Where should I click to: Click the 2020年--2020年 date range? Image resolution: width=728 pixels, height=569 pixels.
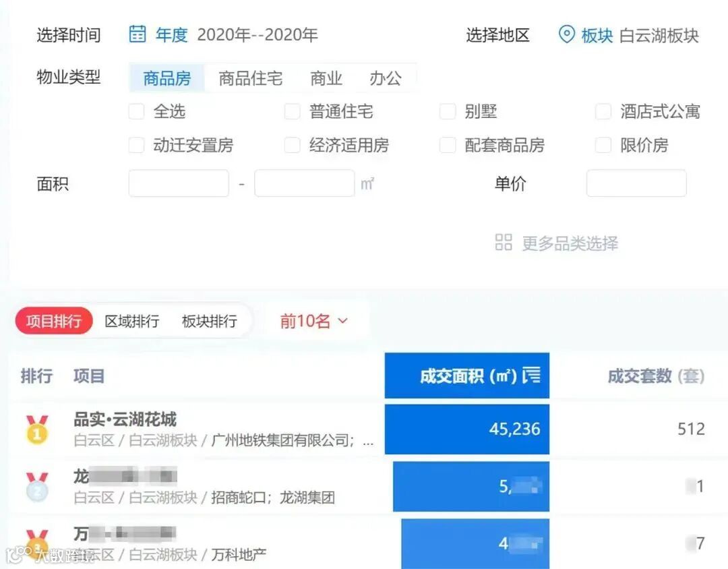[257, 34]
